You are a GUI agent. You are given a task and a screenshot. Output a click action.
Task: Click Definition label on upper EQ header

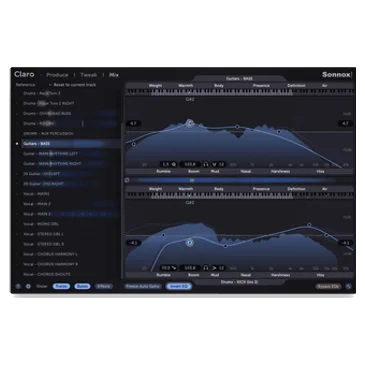click(x=296, y=86)
